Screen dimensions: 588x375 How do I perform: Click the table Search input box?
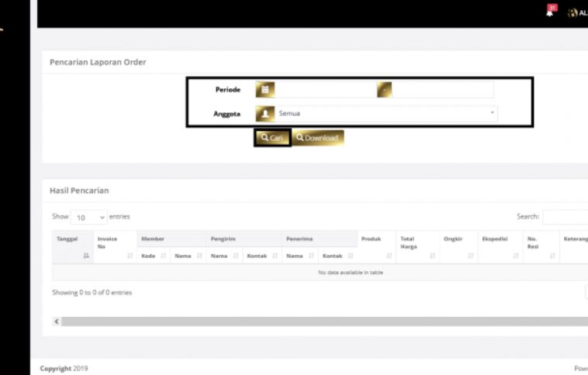click(565, 218)
